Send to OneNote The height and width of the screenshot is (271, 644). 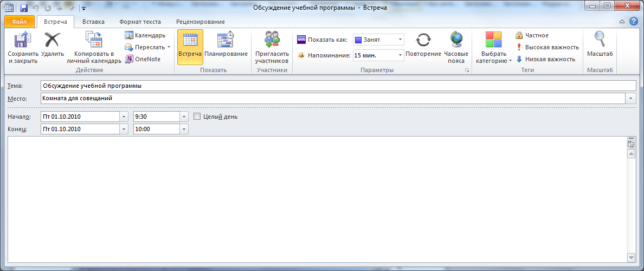click(x=142, y=59)
